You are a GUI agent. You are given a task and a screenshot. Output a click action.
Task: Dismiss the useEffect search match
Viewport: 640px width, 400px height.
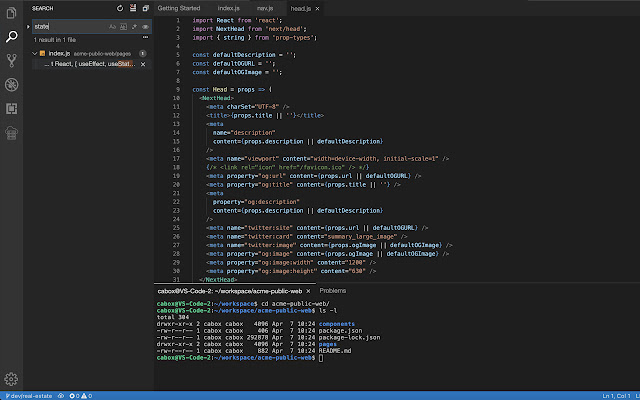point(144,63)
